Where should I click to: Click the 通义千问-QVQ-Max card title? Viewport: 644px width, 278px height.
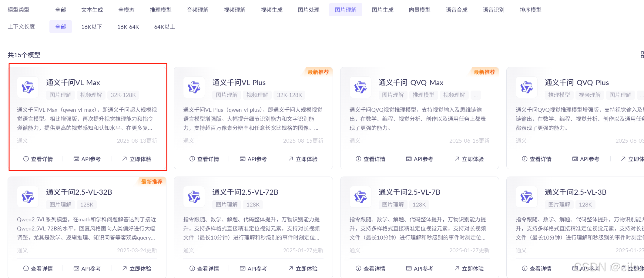(x=411, y=83)
